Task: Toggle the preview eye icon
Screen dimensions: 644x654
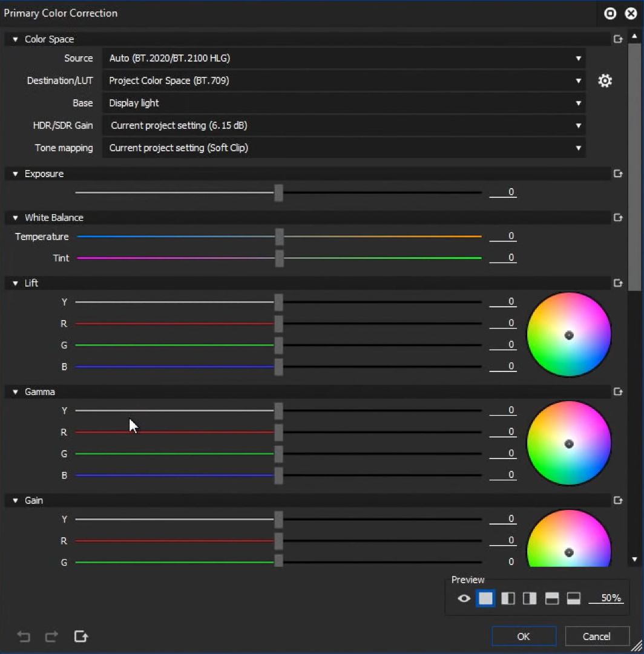Action: tap(464, 598)
